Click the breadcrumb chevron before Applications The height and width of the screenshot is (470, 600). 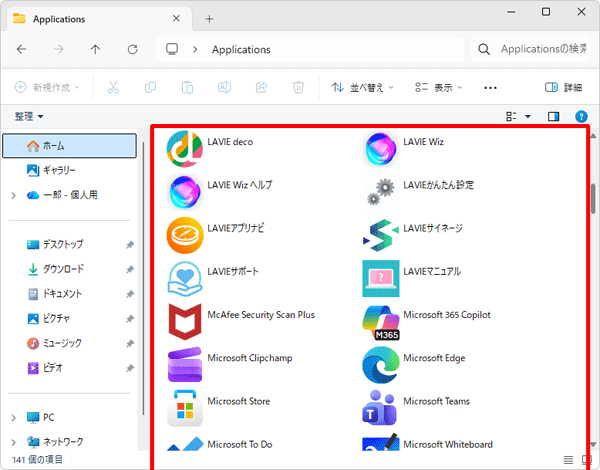tap(195, 49)
